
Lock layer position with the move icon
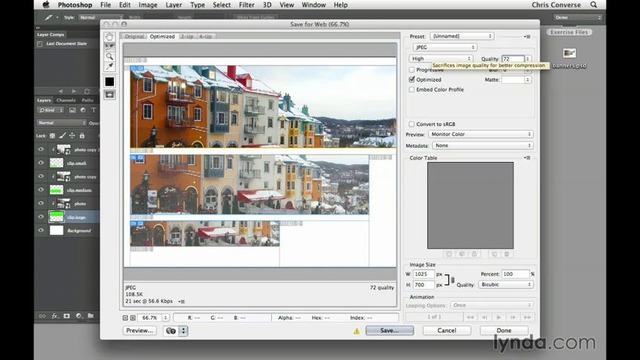[72, 136]
